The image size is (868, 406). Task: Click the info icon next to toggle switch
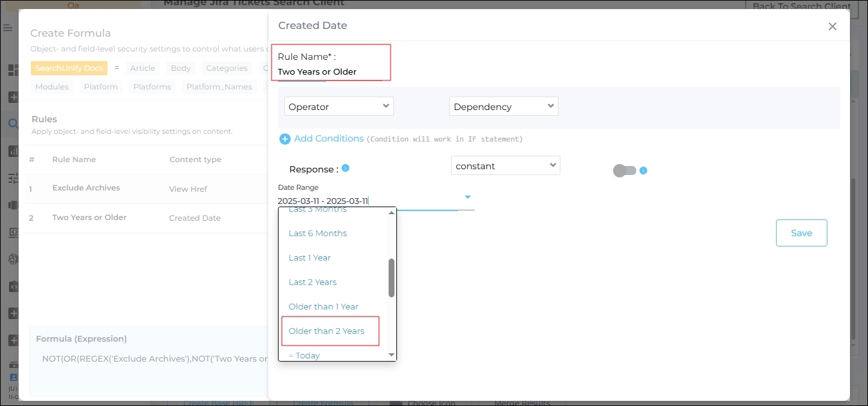643,171
